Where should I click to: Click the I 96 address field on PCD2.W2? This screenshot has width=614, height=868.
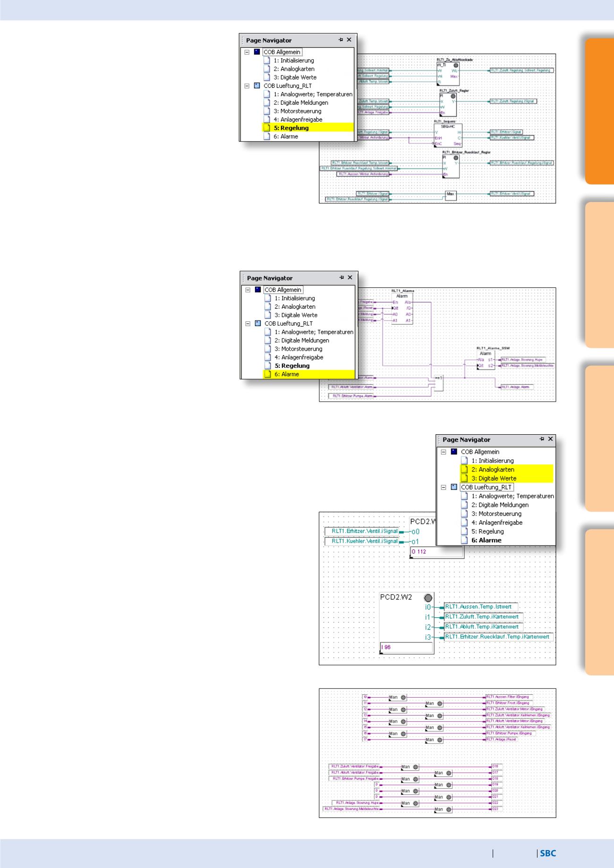pyautogui.click(x=407, y=647)
